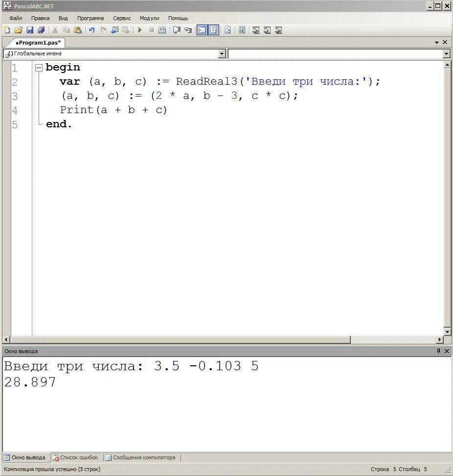Click the status text 'Компиляция прошла успешно (5 строк)'
Viewport: 453px width, 476px height.
[x=52, y=469]
